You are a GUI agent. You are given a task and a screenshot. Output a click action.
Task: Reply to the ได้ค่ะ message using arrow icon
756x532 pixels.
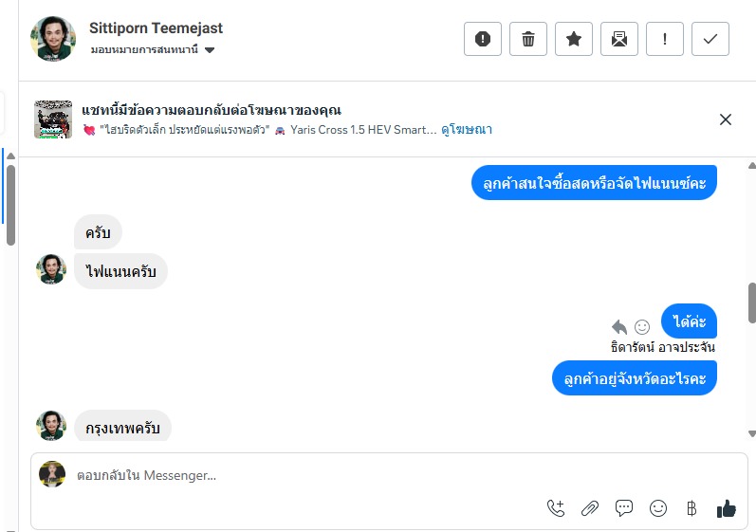pyautogui.click(x=619, y=326)
